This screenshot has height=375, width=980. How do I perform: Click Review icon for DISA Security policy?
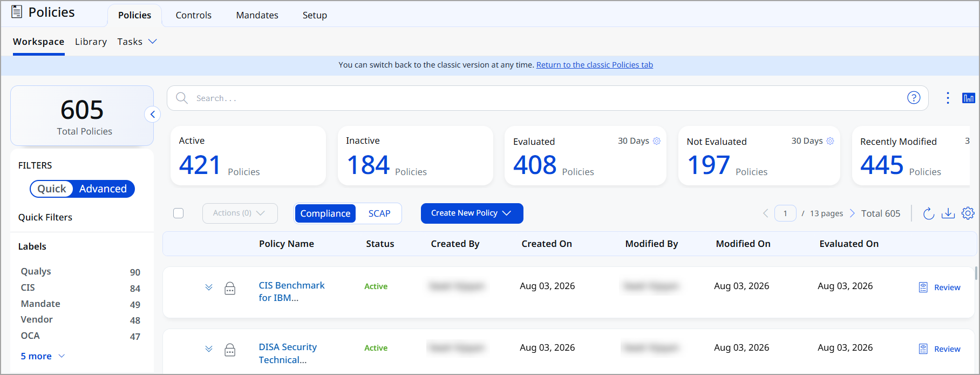(x=923, y=349)
